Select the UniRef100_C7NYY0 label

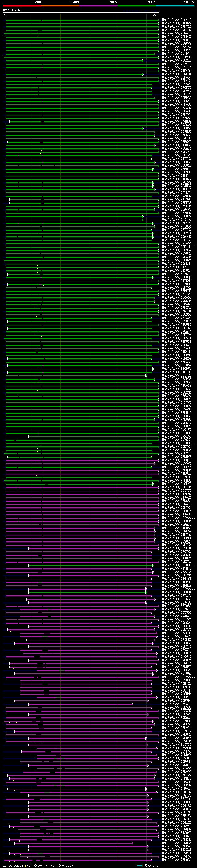177,115
